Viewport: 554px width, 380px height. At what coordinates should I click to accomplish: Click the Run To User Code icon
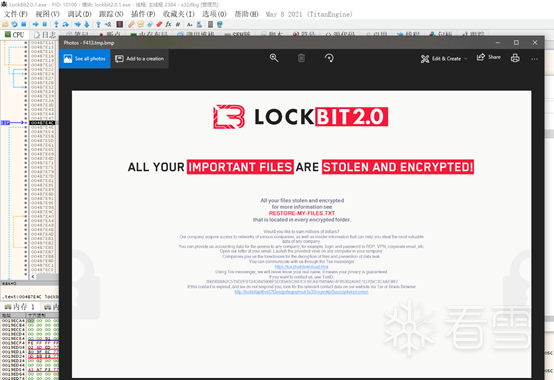pyautogui.click(x=108, y=24)
